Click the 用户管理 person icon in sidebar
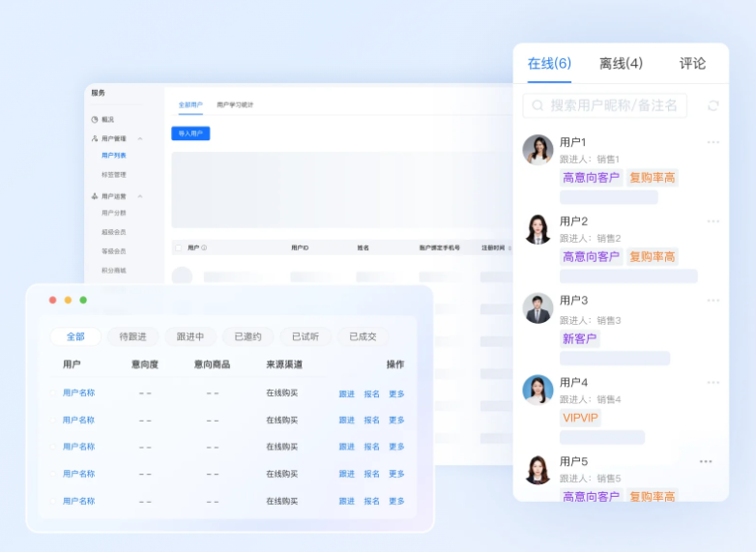756x552 pixels. pyautogui.click(x=95, y=139)
